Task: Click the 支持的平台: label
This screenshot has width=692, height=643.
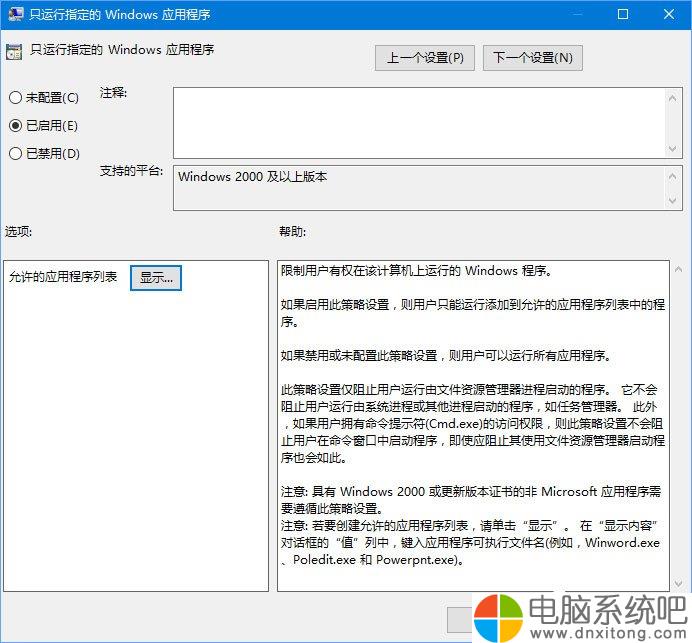Action: 131,170
